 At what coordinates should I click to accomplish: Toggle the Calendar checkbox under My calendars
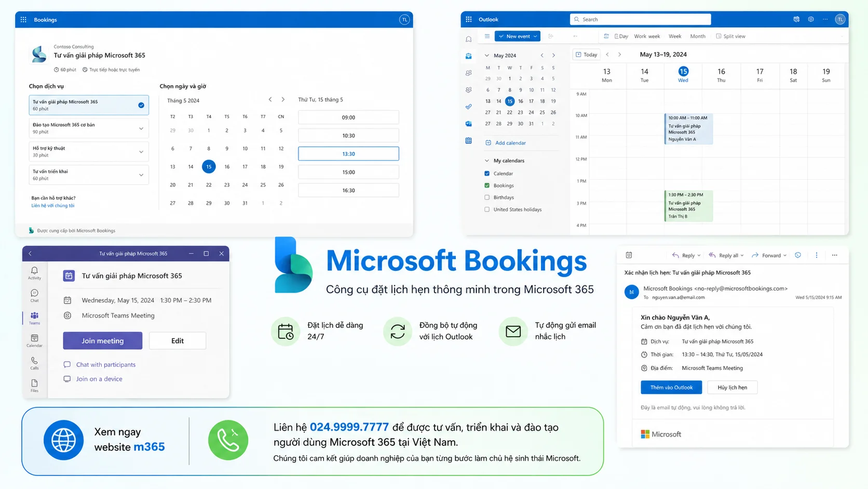[x=487, y=174]
